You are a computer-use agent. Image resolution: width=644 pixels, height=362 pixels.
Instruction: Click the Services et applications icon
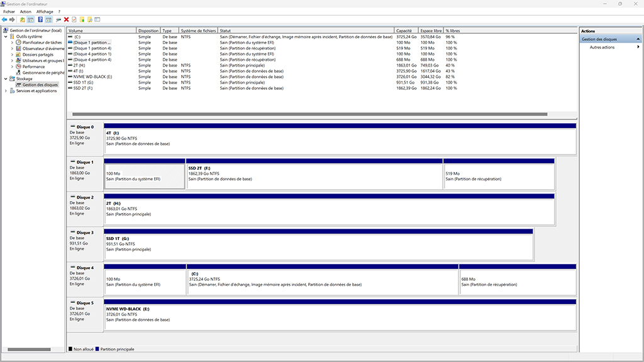click(x=12, y=90)
